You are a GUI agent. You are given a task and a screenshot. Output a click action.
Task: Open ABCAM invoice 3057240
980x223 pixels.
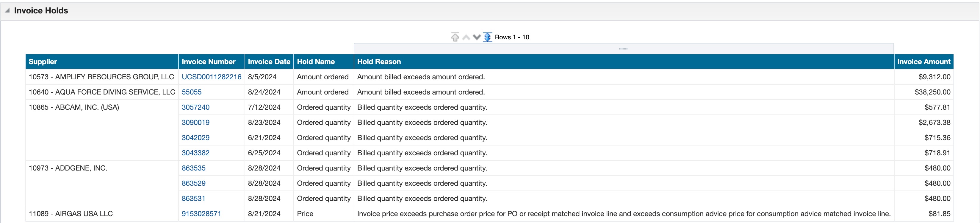(x=195, y=107)
